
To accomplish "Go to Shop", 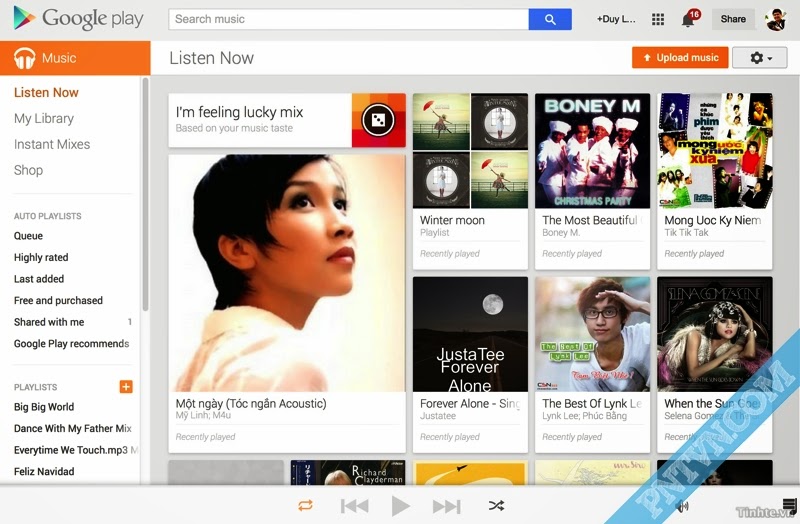I will click(x=29, y=170).
